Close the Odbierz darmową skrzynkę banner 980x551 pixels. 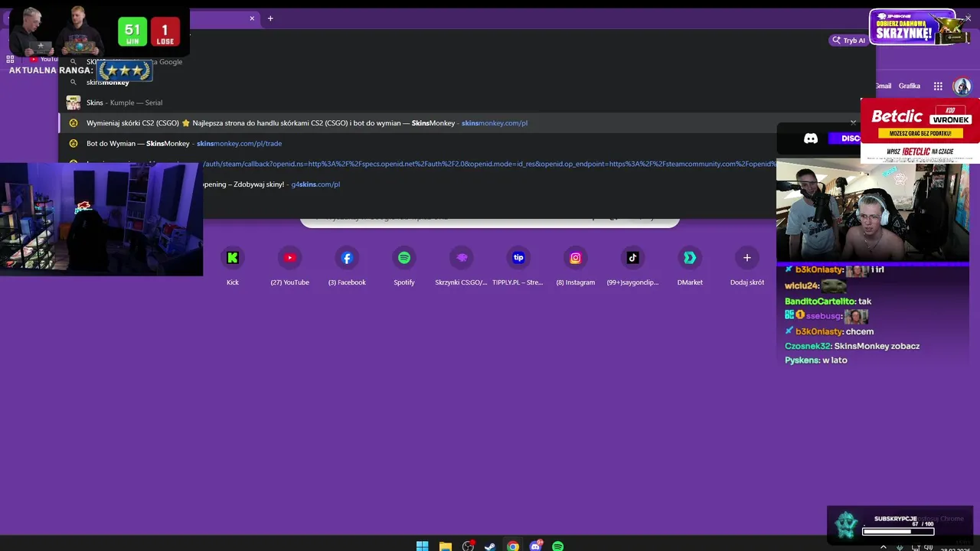pos(968,18)
